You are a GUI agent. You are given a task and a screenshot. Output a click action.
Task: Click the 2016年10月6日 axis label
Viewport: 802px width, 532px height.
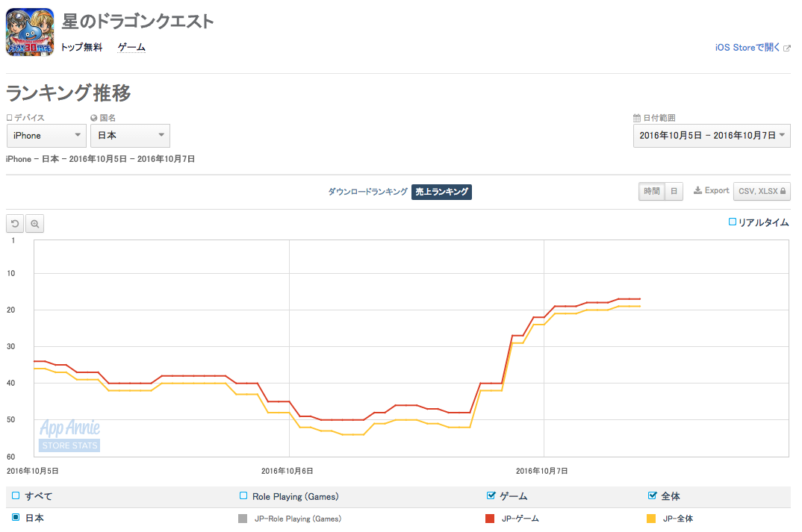pyautogui.click(x=287, y=471)
